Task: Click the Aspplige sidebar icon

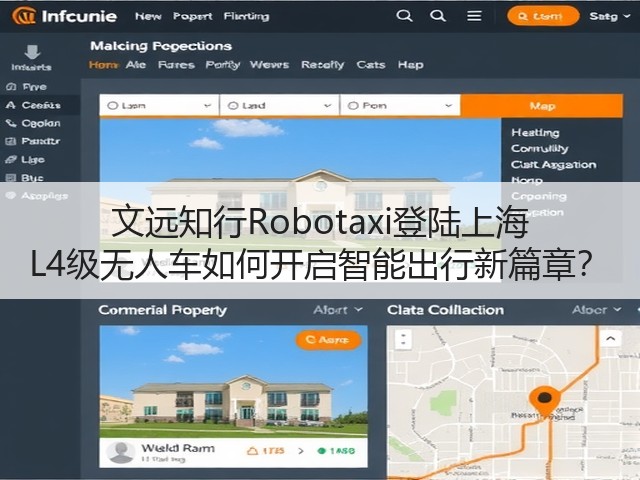Action: tap(11, 196)
